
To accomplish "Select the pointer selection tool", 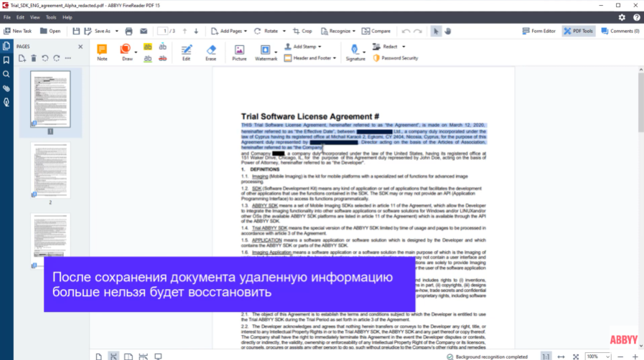I will pos(436,31).
